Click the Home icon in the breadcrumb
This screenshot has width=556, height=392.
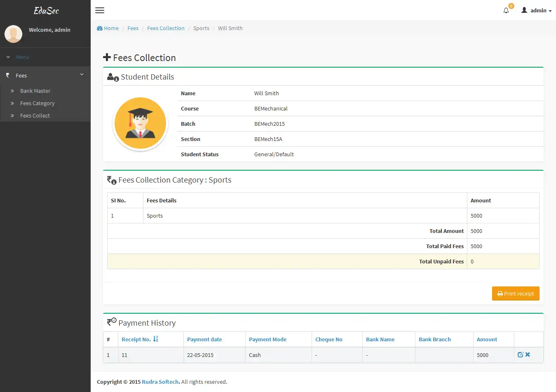tap(99, 28)
